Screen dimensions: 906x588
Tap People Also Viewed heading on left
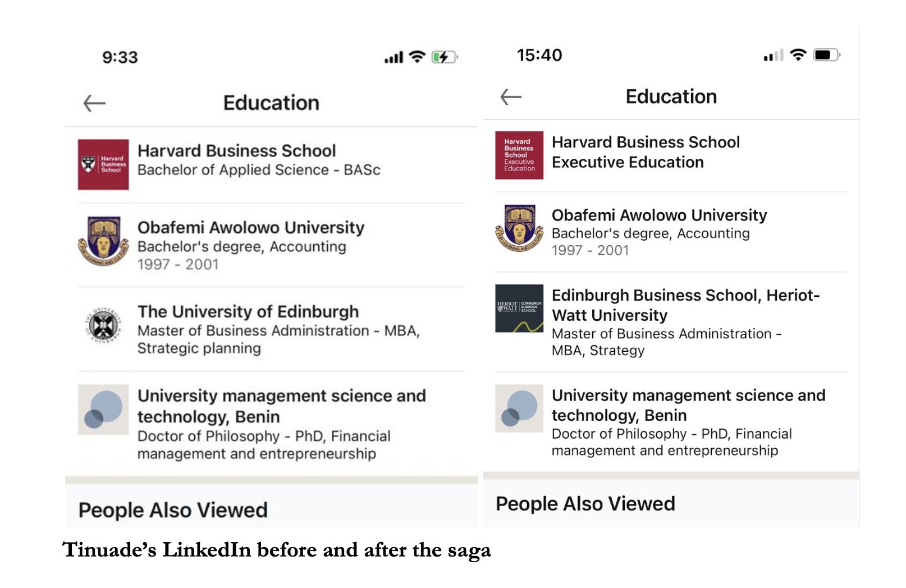pyautogui.click(x=173, y=510)
